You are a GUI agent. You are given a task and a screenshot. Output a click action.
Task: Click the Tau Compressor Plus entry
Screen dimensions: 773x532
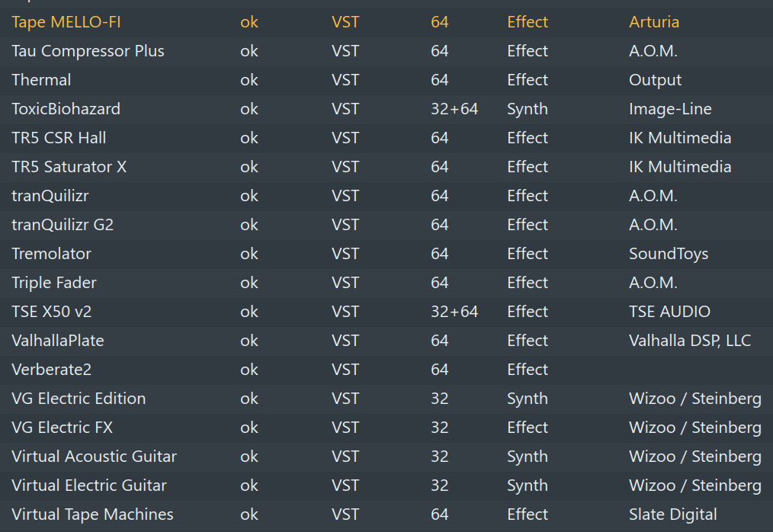point(88,51)
